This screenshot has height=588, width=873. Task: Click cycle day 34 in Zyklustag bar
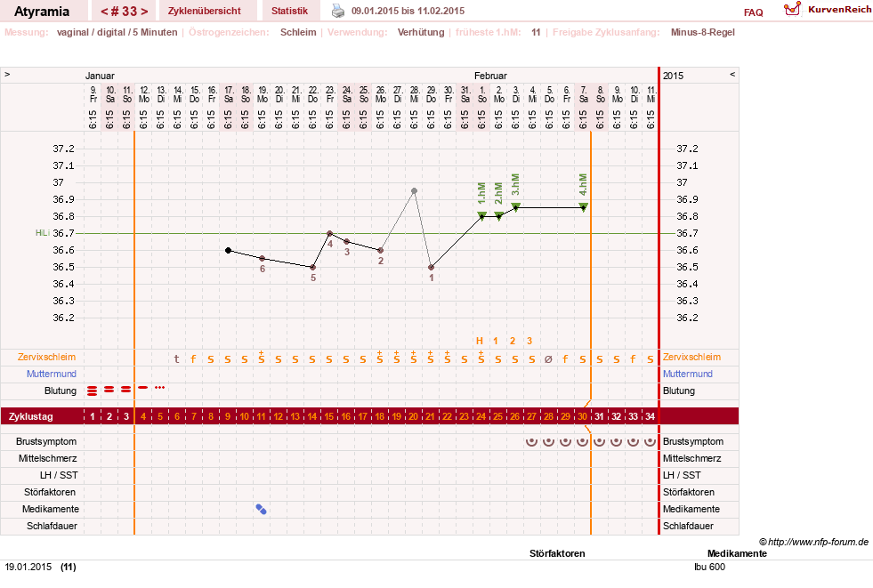pos(650,416)
